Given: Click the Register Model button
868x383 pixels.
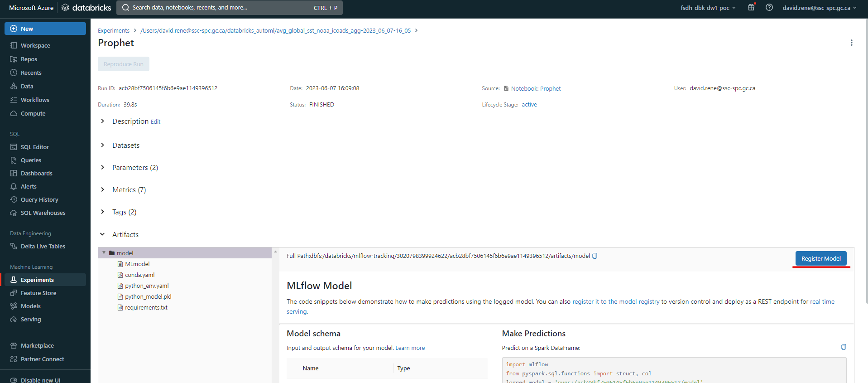Looking at the screenshot, I should tap(820, 258).
